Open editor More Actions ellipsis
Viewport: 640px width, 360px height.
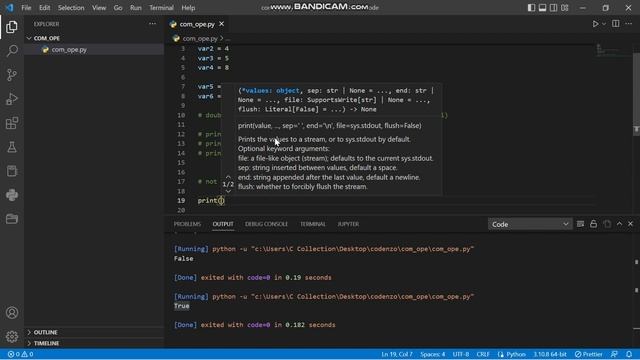pos(628,24)
